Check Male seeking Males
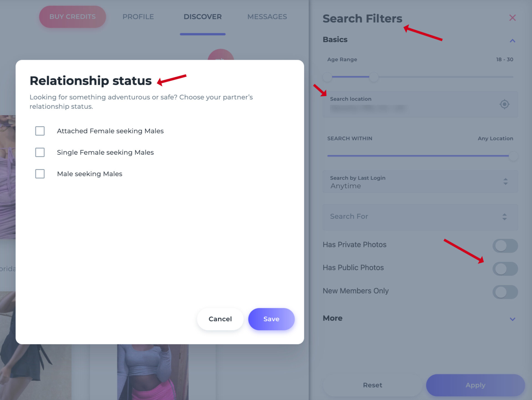Screen dimensions: 532x400 point(40,174)
